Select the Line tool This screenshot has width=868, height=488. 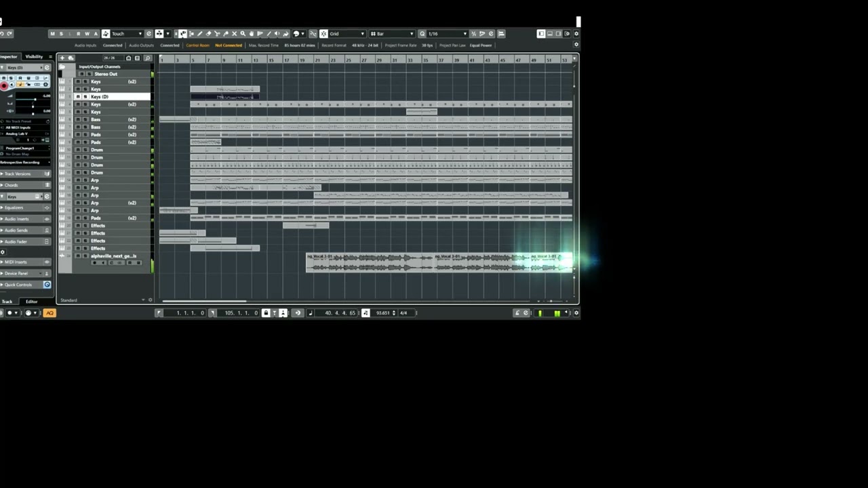[269, 33]
